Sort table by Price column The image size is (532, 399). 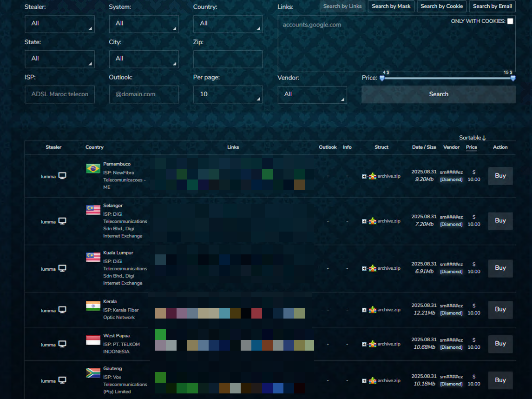coord(471,147)
